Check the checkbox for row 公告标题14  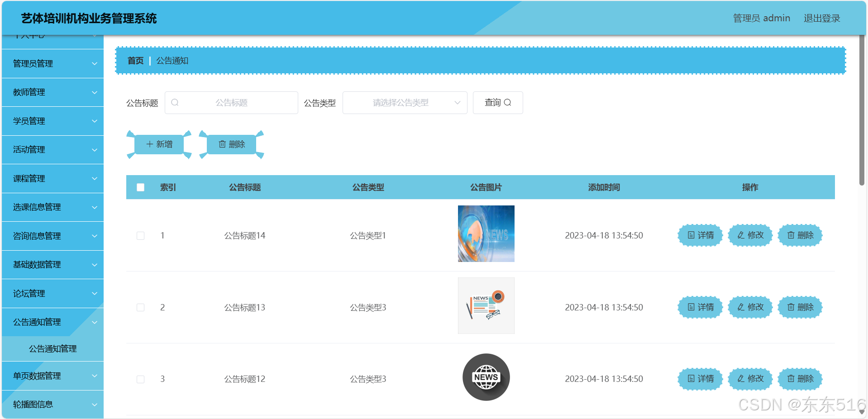141,236
